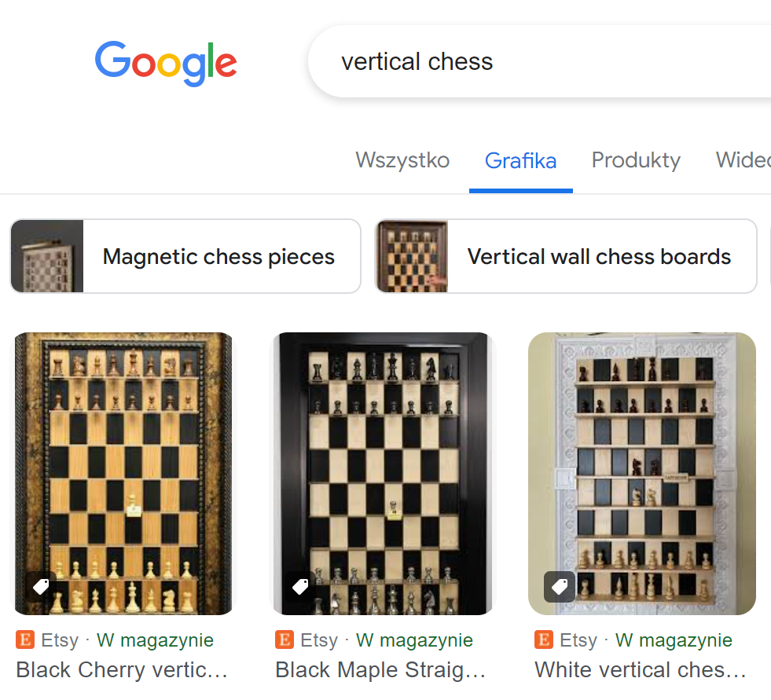This screenshot has height=700, width=771.
Task: Switch to the Wszystko tab
Action: (x=402, y=160)
